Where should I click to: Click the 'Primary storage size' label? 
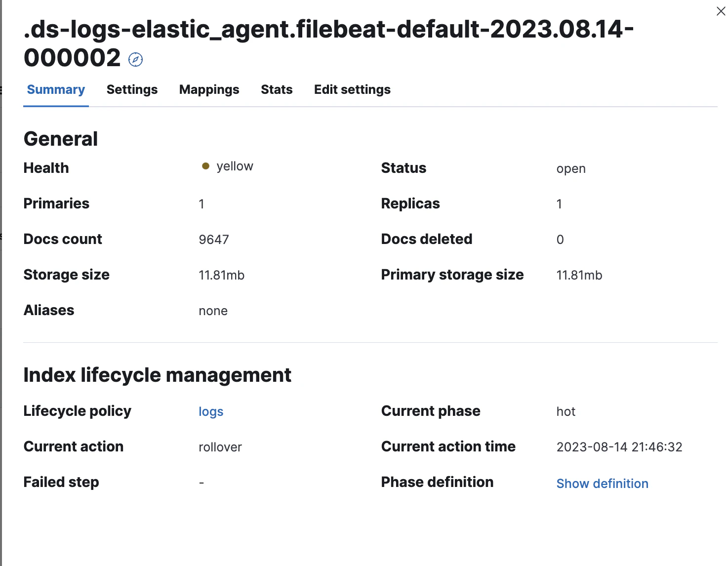[x=452, y=275]
